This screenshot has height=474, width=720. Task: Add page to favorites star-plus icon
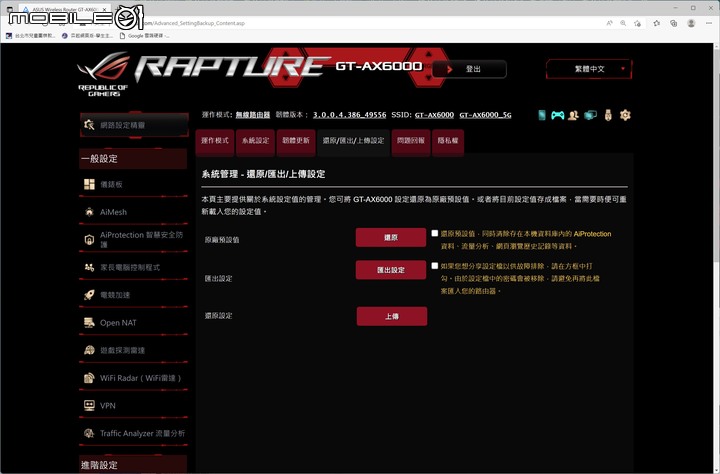(x=637, y=23)
